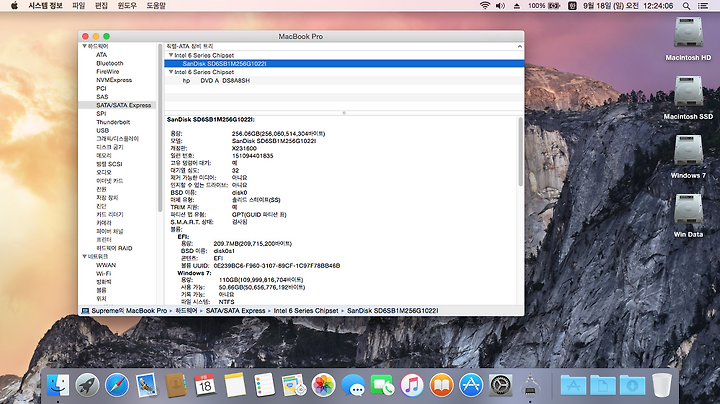720x404 pixels.
Task: Open System Preferences gear icon
Action: coord(501,385)
